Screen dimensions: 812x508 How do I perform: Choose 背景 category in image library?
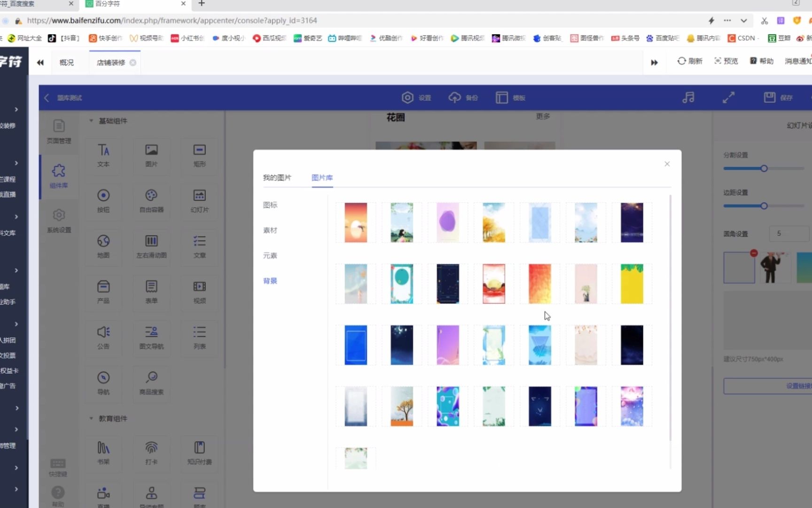[270, 281]
